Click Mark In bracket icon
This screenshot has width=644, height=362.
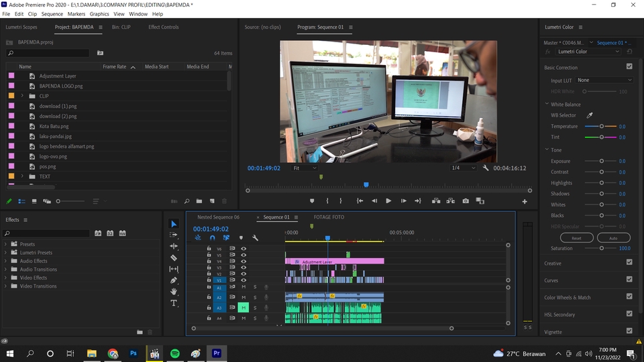327,201
